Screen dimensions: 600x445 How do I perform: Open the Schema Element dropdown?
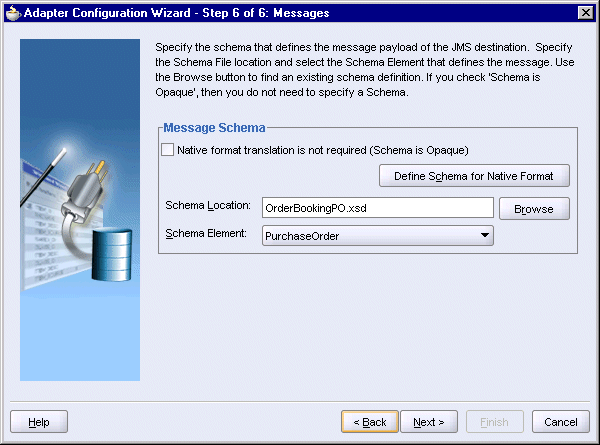378,236
